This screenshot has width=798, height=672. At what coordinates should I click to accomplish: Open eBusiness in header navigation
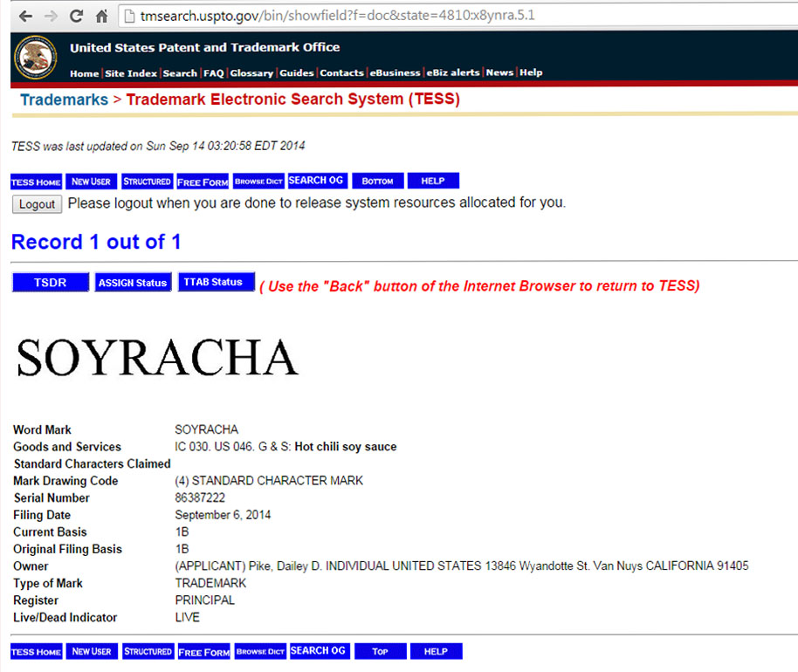click(x=395, y=72)
